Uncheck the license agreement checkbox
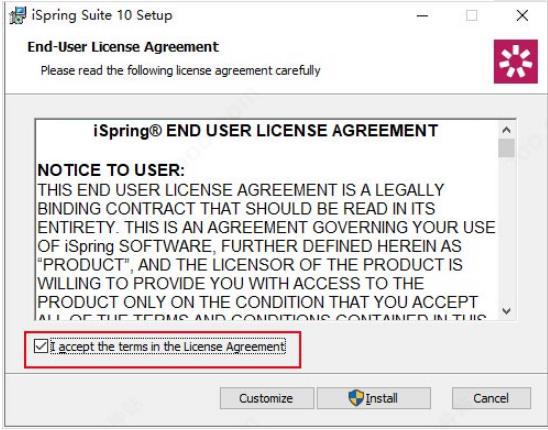Image resolution: width=548 pixels, height=430 pixels. coord(41,346)
